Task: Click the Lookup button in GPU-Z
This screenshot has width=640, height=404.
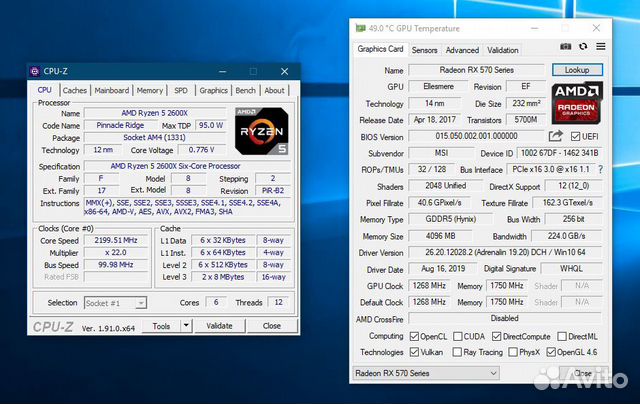Action: 577,70
